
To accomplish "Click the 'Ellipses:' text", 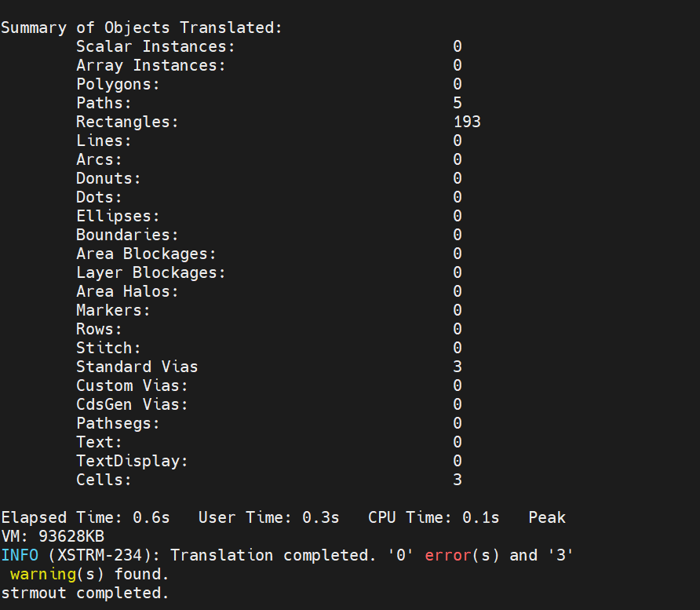I will (x=118, y=216).
